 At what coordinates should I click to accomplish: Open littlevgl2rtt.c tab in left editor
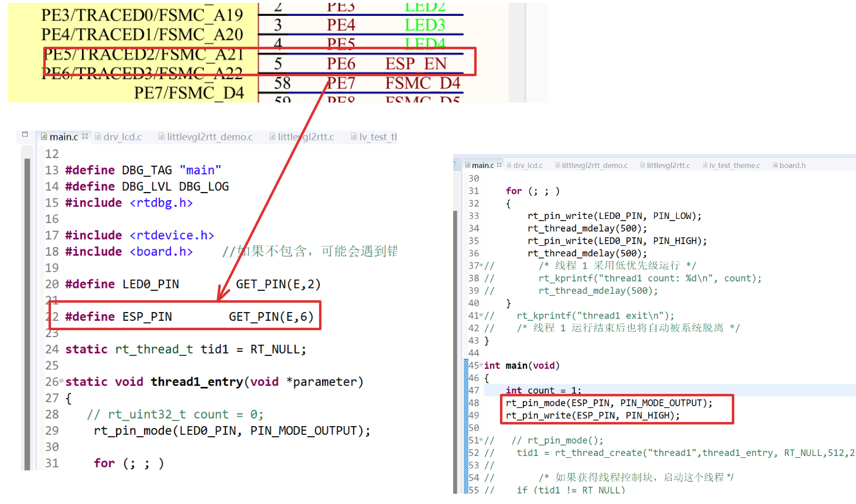click(306, 136)
